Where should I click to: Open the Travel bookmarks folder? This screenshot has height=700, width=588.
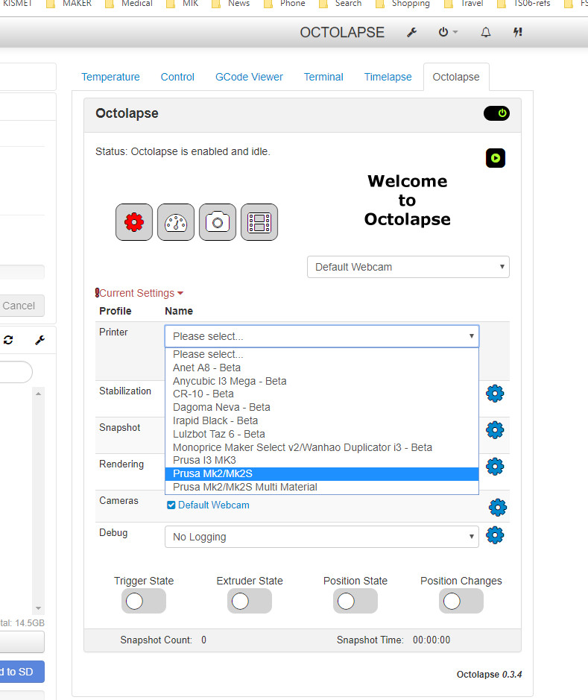(x=464, y=4)
